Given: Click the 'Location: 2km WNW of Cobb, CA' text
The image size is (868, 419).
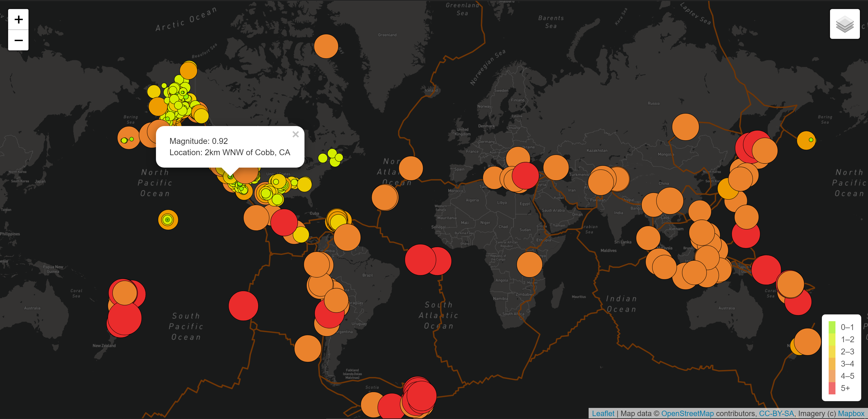Looking at the screenshot, I should pyautogui.click(x=229, y=152).
